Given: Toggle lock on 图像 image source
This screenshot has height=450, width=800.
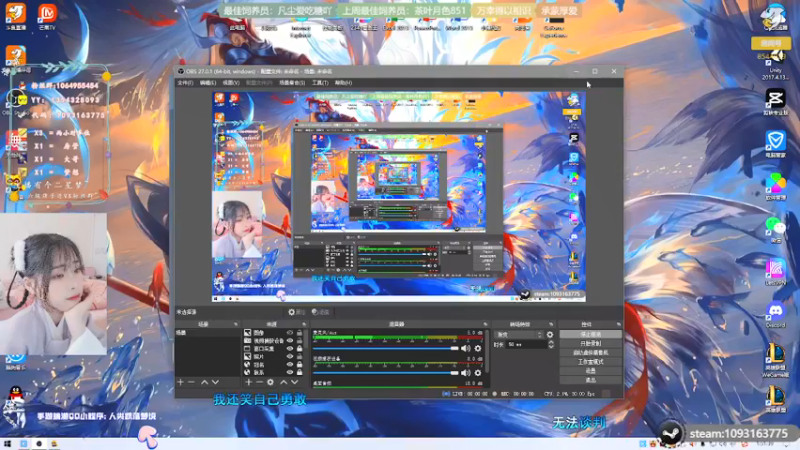Looking at the screenshot, I should 299,333.
